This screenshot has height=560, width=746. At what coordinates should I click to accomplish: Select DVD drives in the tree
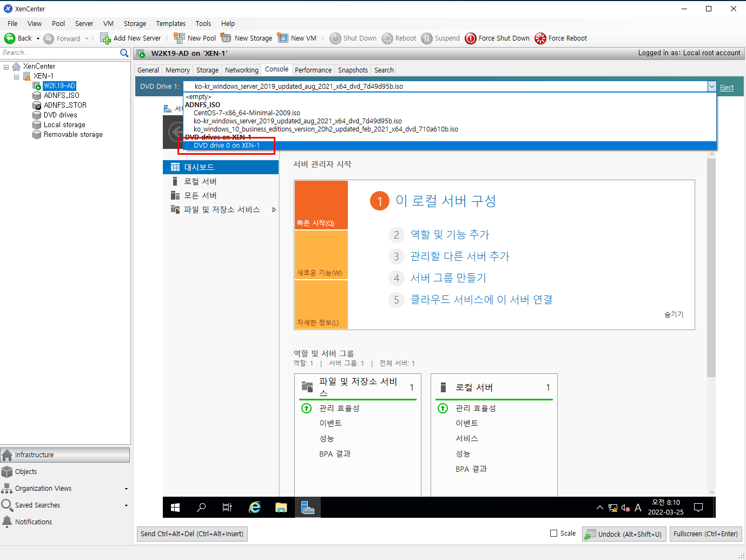pos(60,115)
